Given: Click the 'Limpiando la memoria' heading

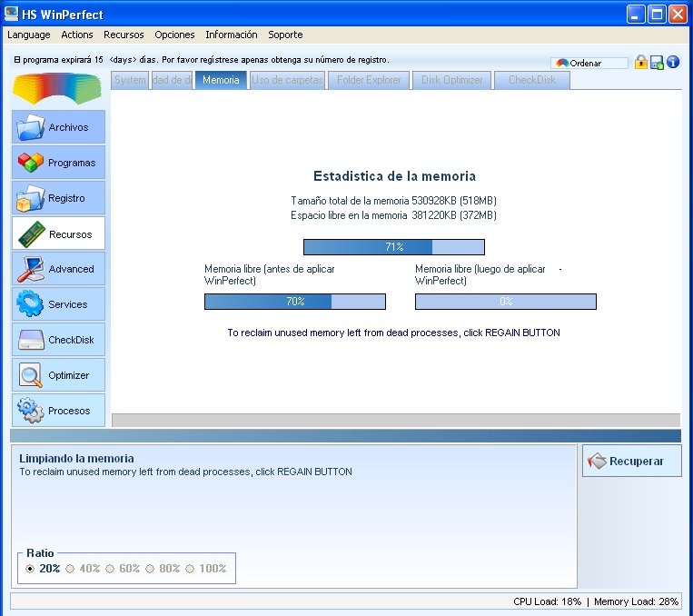Looking at the screenshot, I should [76, 459].
